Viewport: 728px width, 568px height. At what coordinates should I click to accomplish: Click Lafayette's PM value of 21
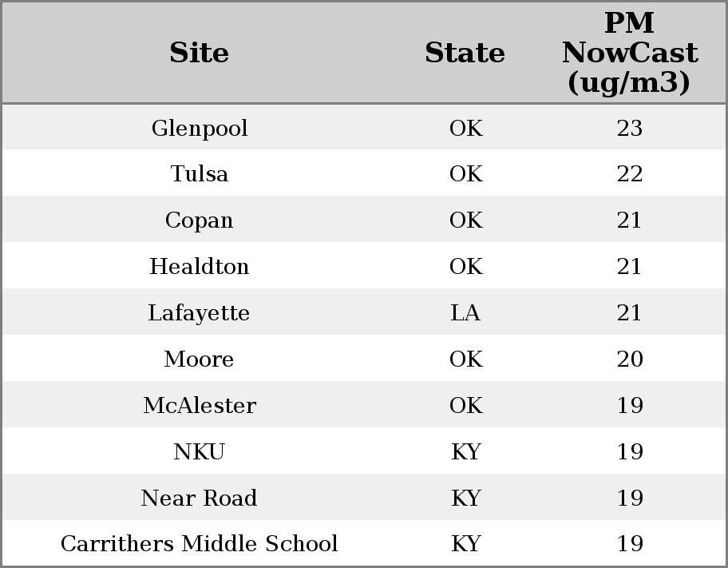[x=629, y=312]
